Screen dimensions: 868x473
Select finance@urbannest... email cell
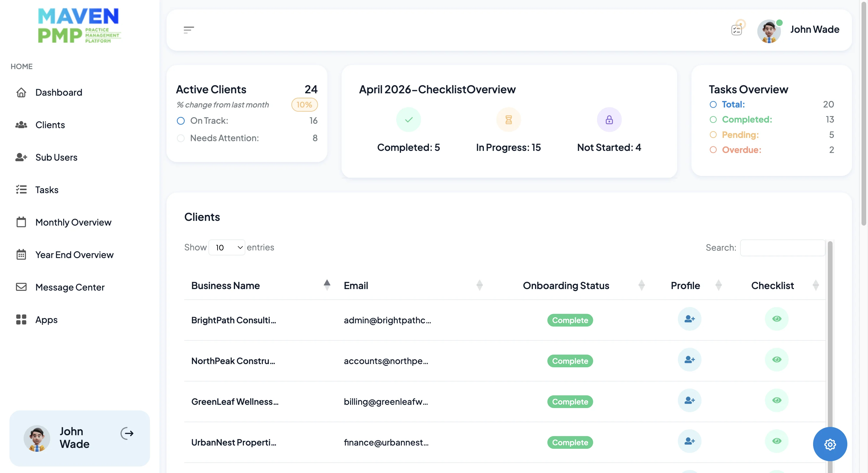(386, 442)
